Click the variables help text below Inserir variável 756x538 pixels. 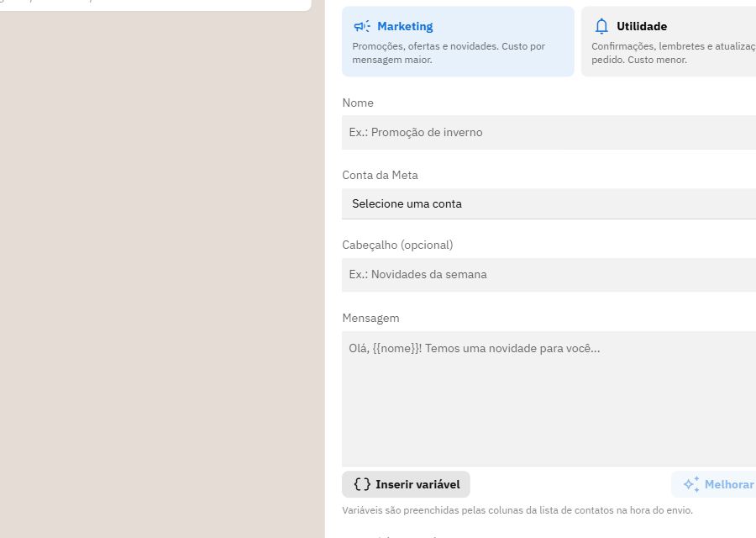click(517, 510)
